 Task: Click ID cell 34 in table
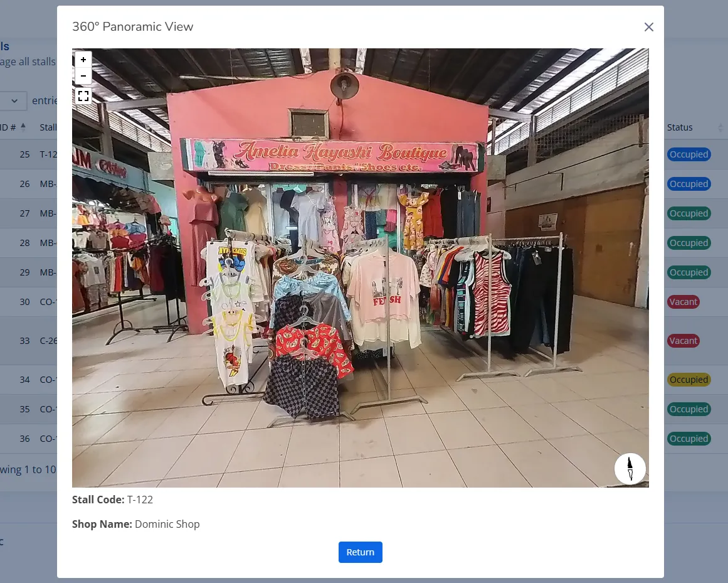coord(24,380)
